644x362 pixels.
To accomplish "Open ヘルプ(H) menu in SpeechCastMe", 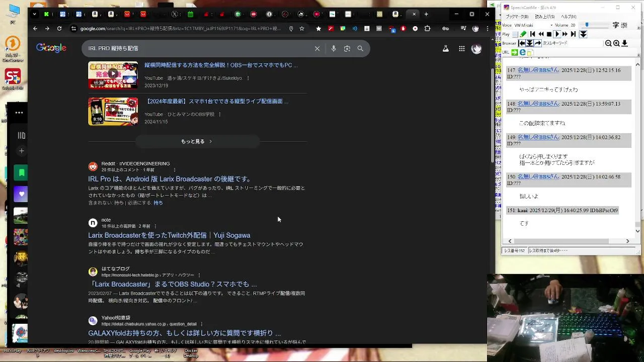I will coord(569,17).
